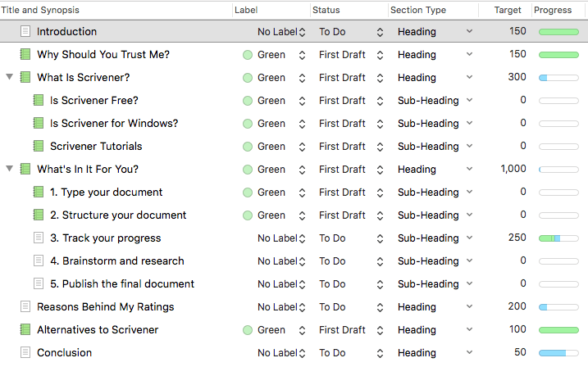This screenshot has width=588, height=367.
Task: Click the page icon for 4. Brainstorm and research
Action: click(39, 261)
